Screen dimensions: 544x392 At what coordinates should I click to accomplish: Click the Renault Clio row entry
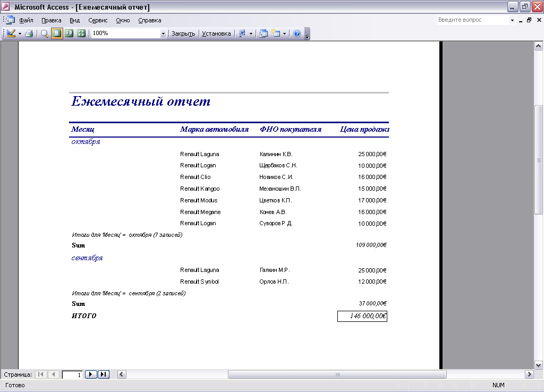(x=195, y=177)
